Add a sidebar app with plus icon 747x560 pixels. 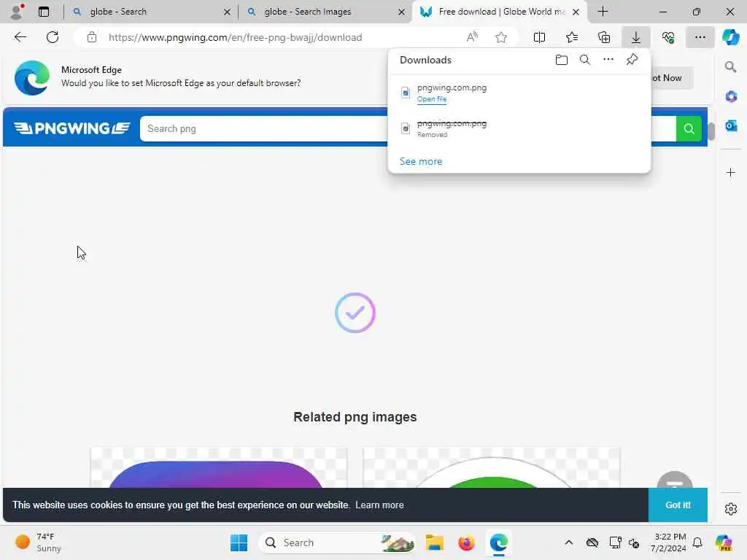pyautogui.click(x=731, y=172)
